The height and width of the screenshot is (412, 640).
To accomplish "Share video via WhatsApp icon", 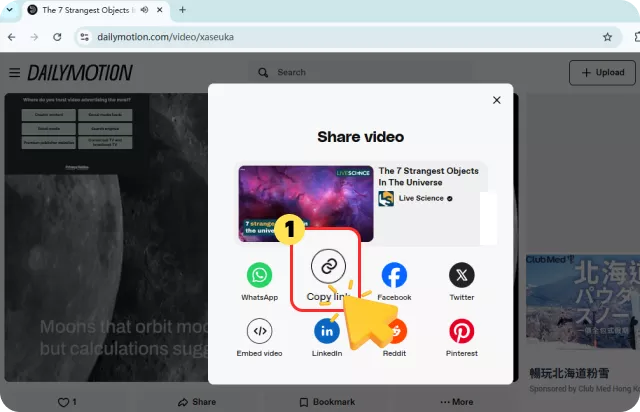I will 259,275.
